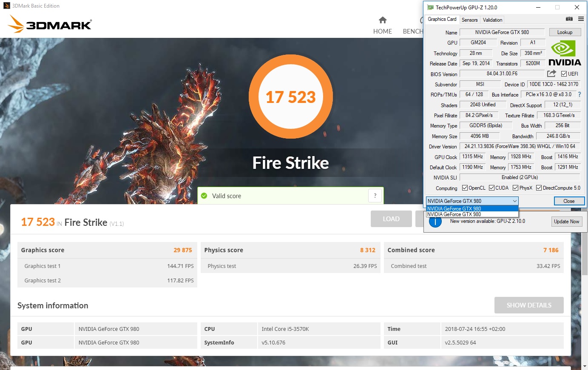Choose the highlighted first GTX 980 option
The image size is (588, 370).
click(x=454, y=209)
